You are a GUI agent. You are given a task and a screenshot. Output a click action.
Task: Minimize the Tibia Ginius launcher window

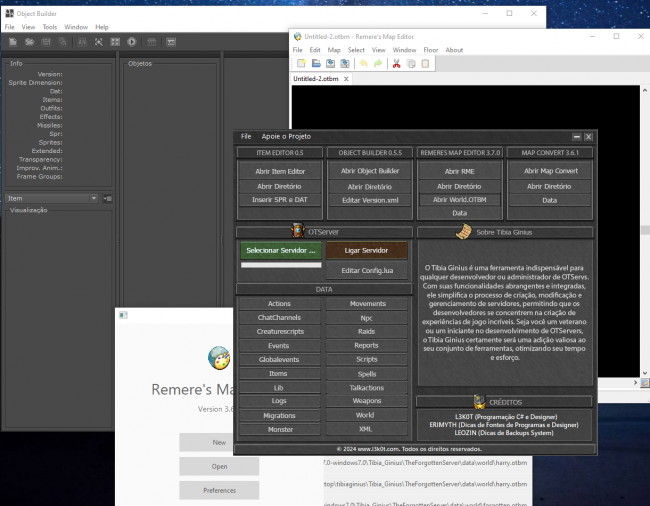pyautogui.click(x=577, y=137)
